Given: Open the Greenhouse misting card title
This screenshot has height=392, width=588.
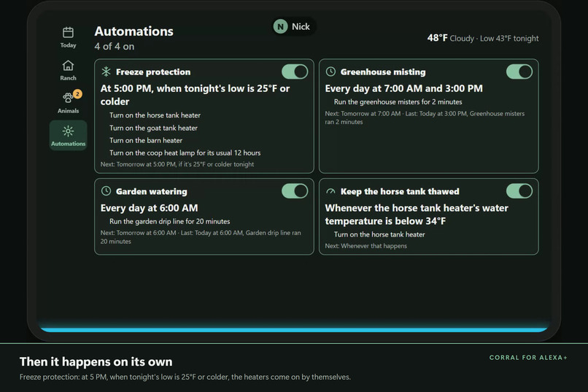Looking at the screenshot, I should pyautogui.click(x=383, y=72).
